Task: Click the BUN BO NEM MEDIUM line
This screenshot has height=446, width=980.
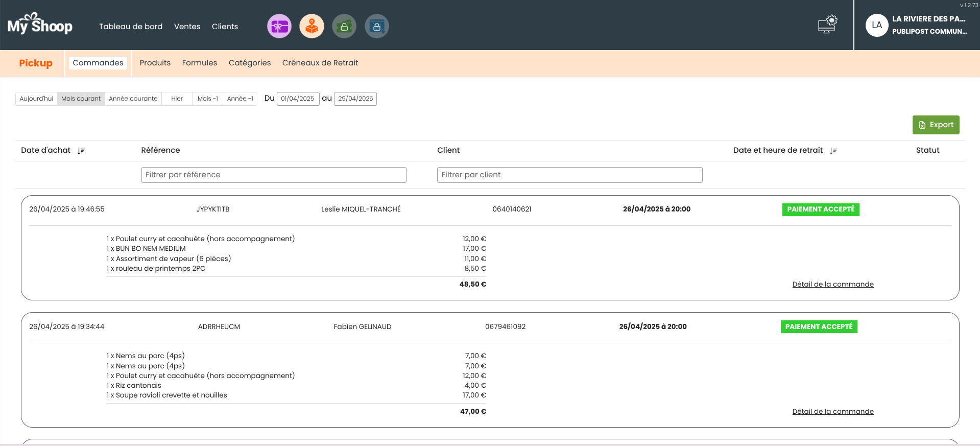Action: [146, 249]
